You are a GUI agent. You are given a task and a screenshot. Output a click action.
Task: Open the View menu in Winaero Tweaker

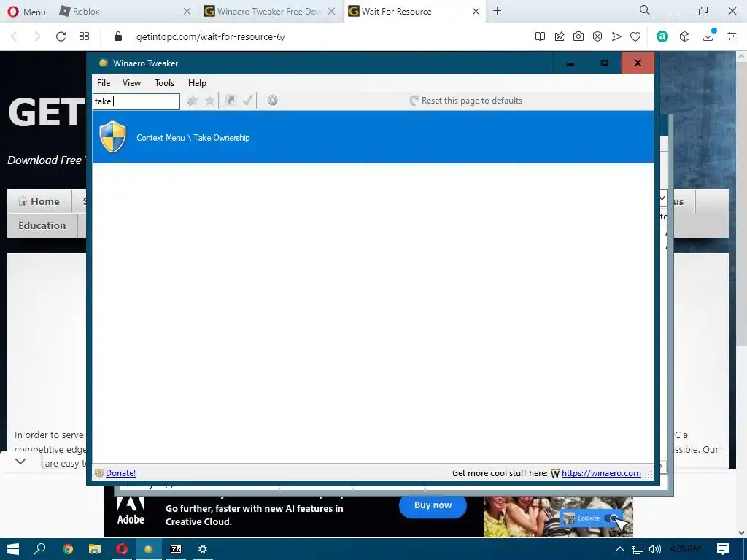[x=131, y=83]
